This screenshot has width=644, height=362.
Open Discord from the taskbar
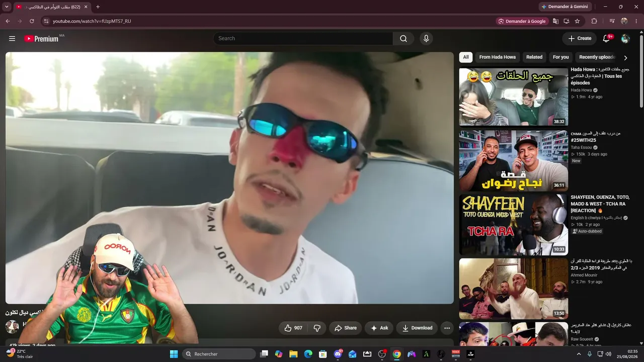[338, 354]
